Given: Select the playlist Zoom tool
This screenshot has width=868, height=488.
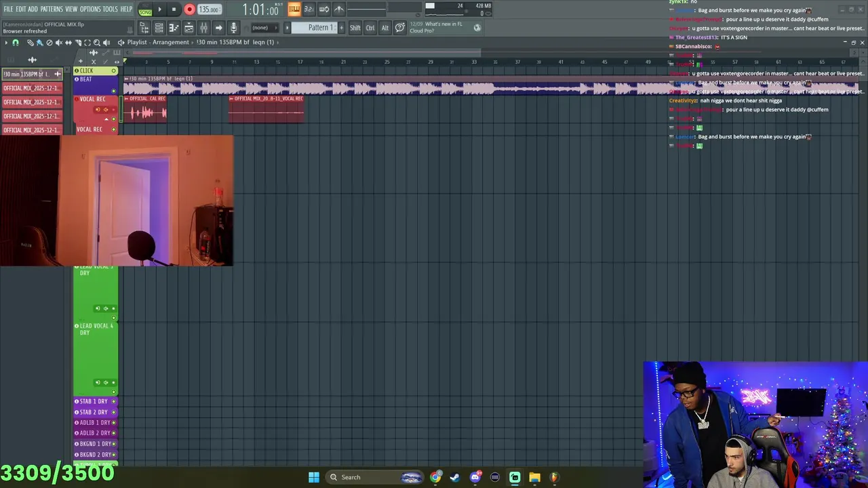Looking at the screenshot, I should coord(96,43).
